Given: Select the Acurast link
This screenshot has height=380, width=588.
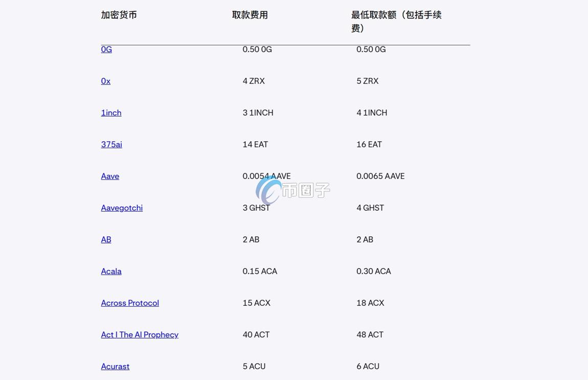Looking at the screenshot, I should pyautogui.click(x=115, y=366).
